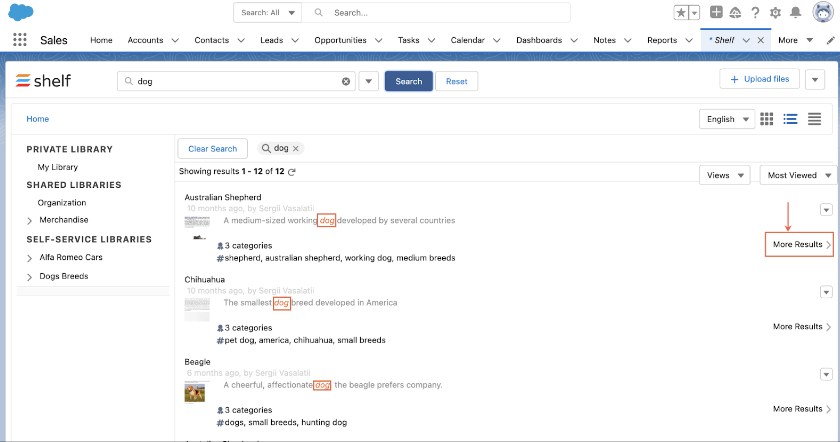Viewport: 840px width, 442px height.
Task: Switch to compact rows view layout
Action: click(814, 119)
